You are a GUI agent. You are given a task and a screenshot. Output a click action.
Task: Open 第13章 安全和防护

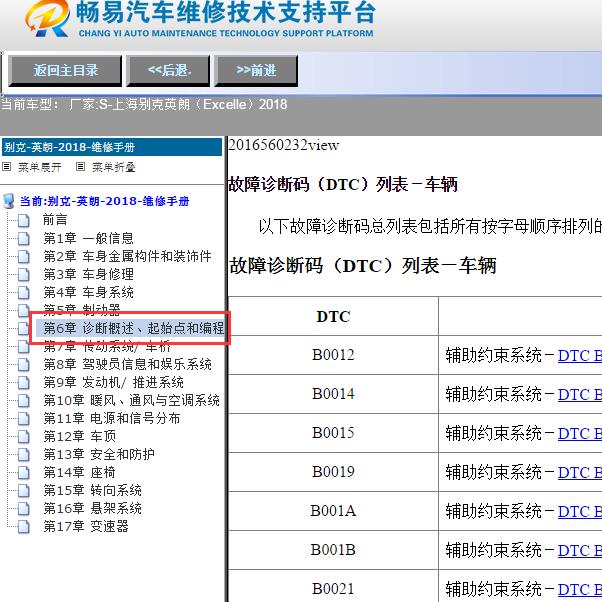(x=99, y=454)
